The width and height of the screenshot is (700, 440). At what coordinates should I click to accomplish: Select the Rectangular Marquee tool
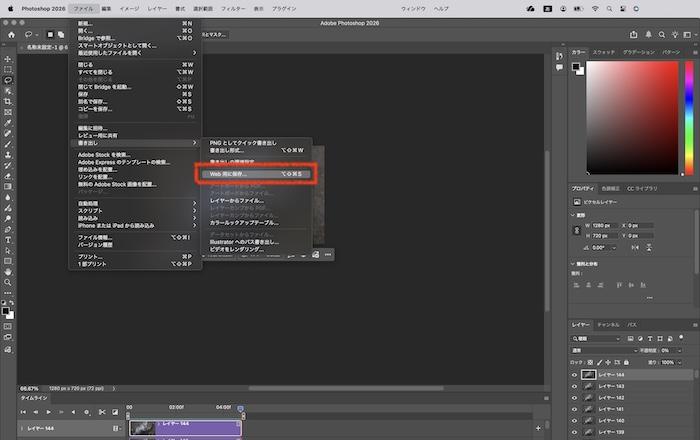[8, 70]
